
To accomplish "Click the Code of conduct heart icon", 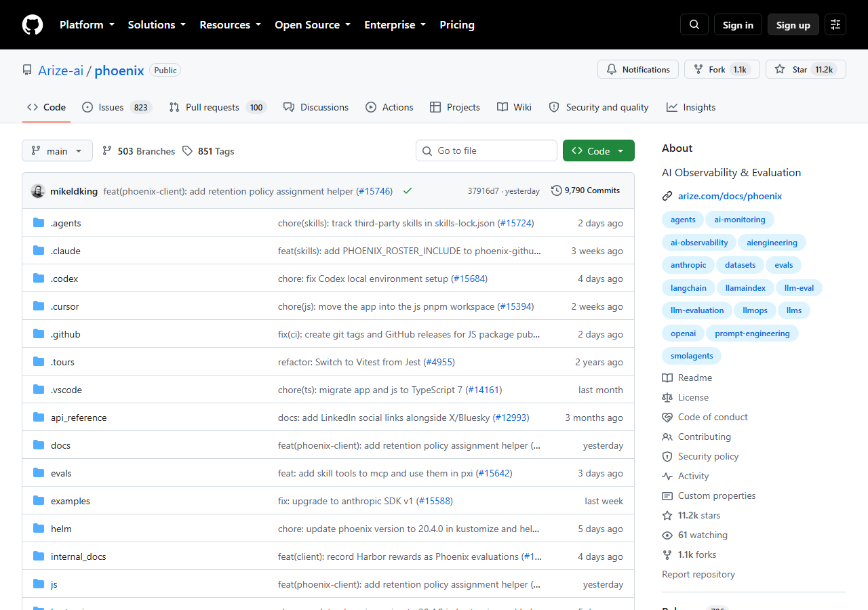I will [667, 417].
